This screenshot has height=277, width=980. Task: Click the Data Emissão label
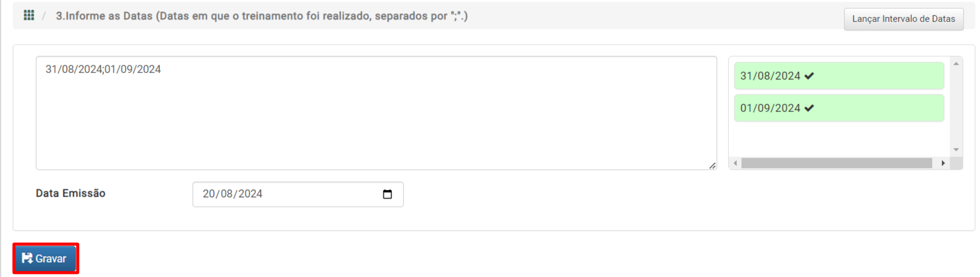click(70, 194)
